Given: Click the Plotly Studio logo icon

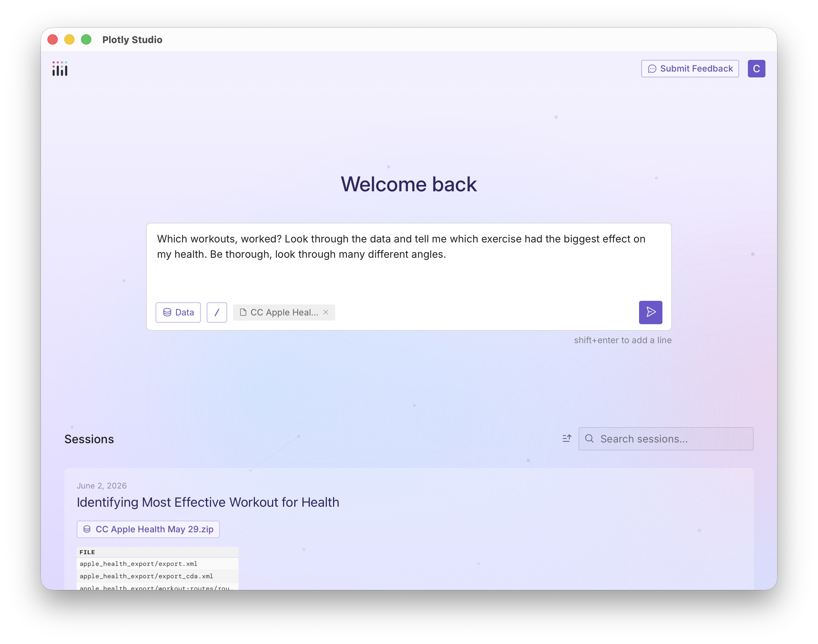Looking at the screenshot, I should point(60,69).
